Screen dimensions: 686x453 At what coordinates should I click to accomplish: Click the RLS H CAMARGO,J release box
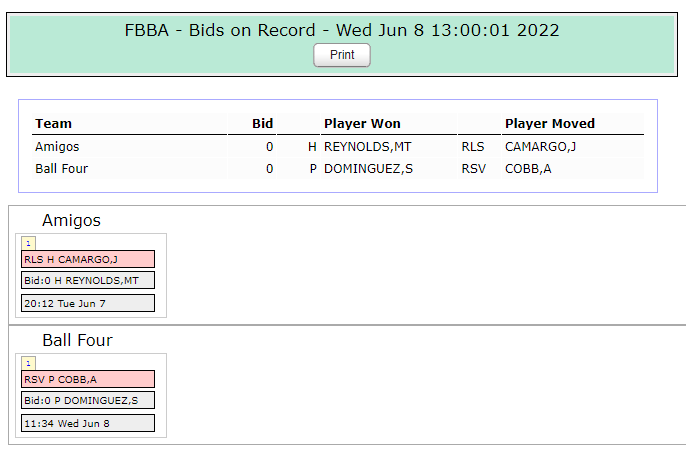(88, 259)
